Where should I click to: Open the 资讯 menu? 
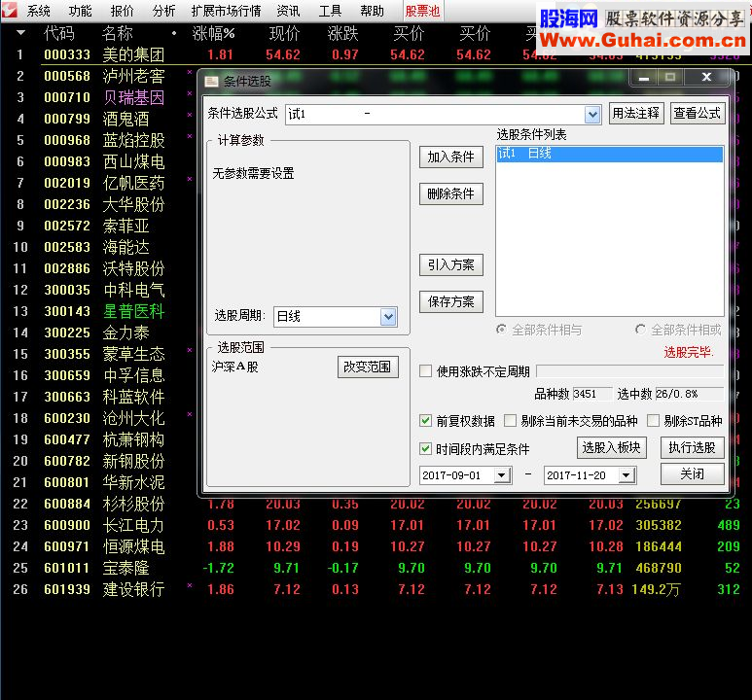(288, 11)
